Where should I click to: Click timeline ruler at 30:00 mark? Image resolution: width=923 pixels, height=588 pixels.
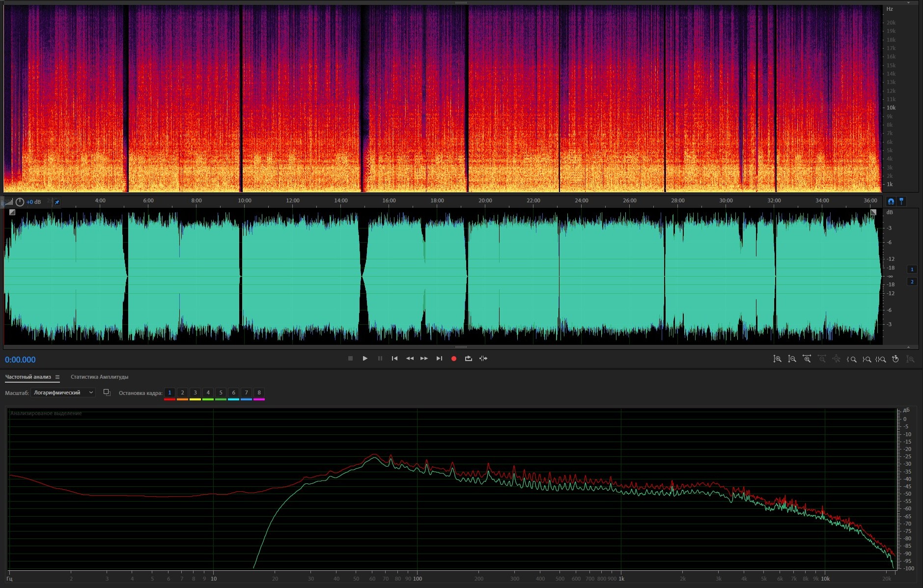(x=726, y=200)
